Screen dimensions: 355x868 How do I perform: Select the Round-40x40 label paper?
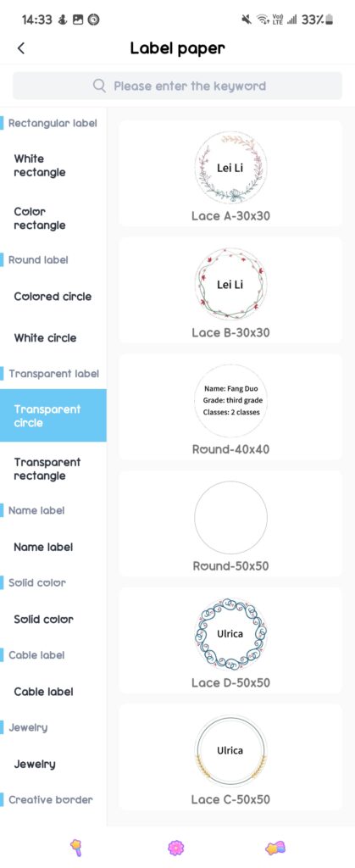pos(230,408)
